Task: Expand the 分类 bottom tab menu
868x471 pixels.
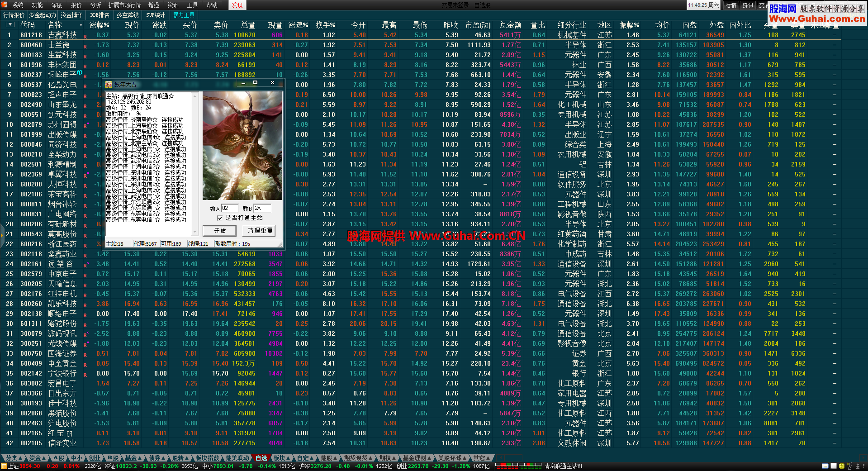Action: pos(13,458)
